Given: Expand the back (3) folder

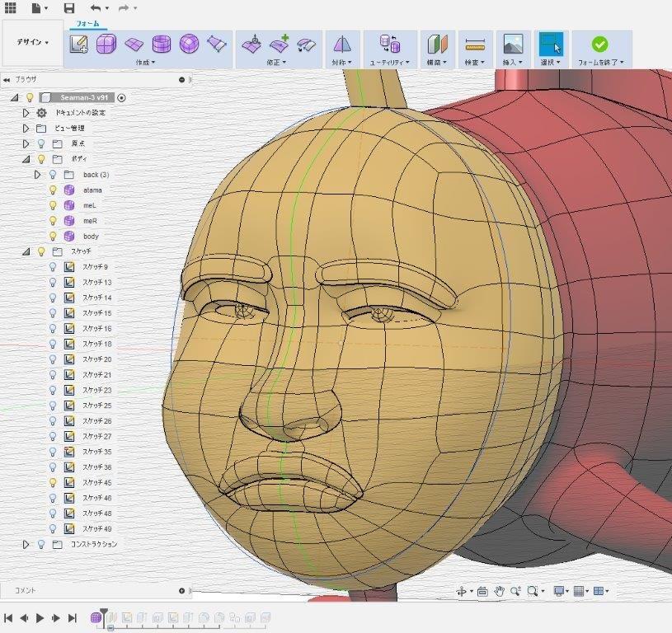Looking at the screenshot, I should pos(37,174).
